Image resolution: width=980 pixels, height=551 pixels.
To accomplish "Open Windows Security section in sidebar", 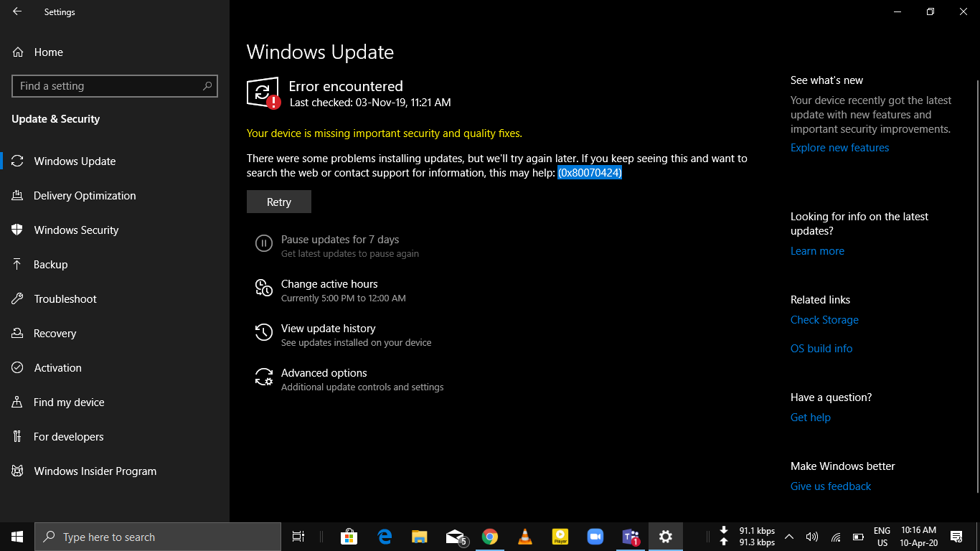I will coord(76,230).
